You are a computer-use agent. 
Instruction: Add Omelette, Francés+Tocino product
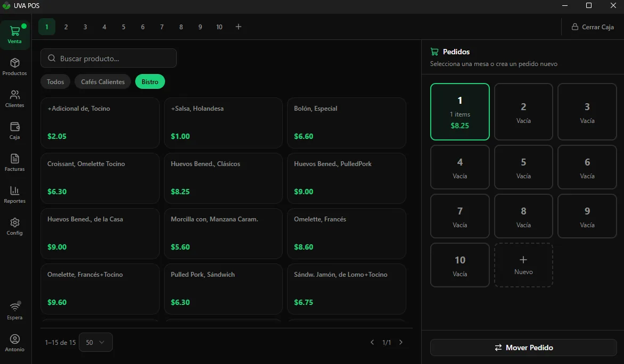coord(100,289)
